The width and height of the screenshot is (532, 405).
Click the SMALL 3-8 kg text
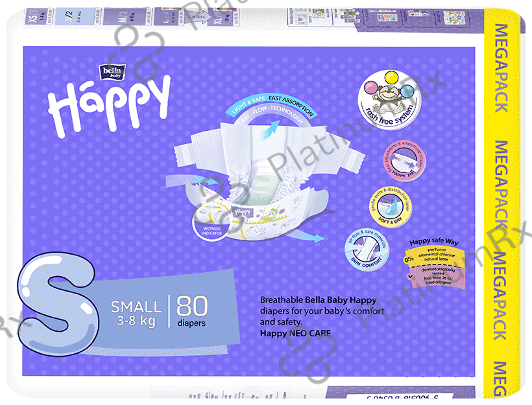click(136, 313)
